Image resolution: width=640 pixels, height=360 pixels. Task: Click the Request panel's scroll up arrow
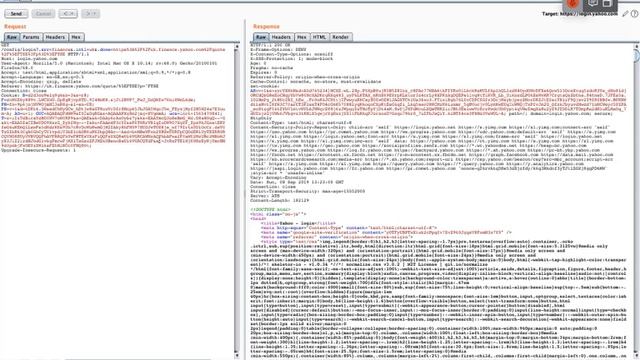pyautogui.click(x=237, y=47)
